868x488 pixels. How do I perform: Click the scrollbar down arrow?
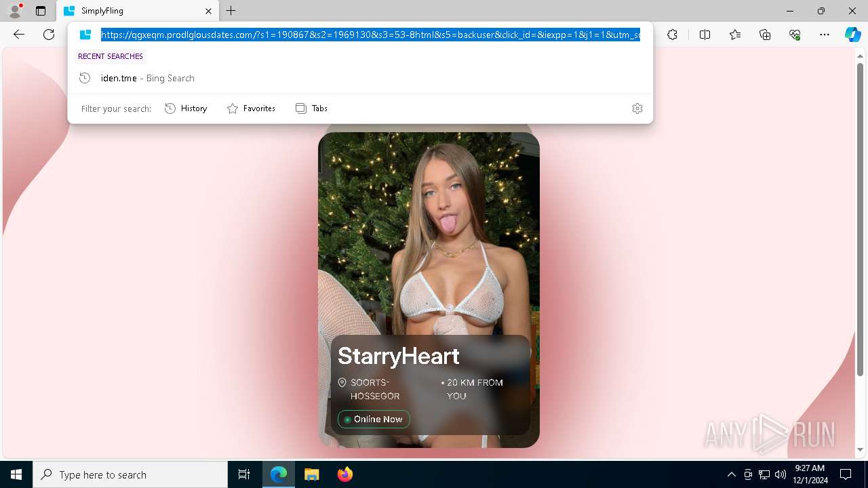pyautogui.click(x=860, y=449)
